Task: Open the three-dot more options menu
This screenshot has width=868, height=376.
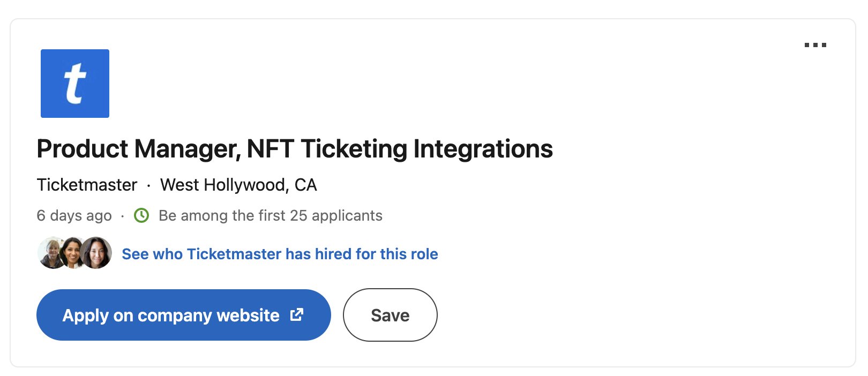Action: pyautogui.click(x=815, y=45)
